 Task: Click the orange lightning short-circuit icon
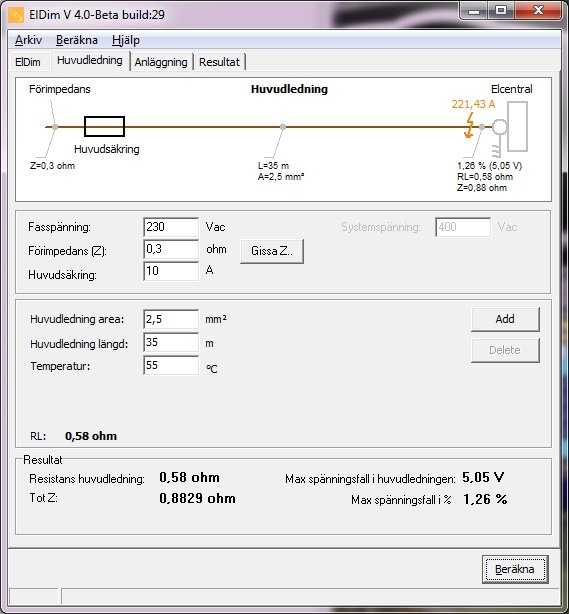(469, 125)
